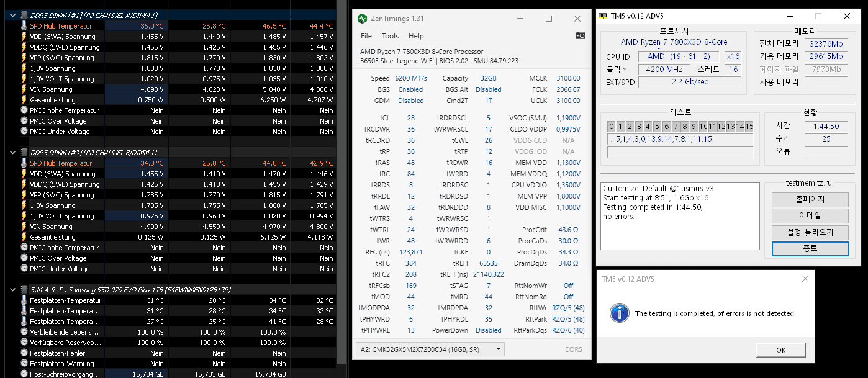Click the 이메일 button in TM5
Image resolution: width=868 pixels, height=378 pixels.
[x=810, y=216]
